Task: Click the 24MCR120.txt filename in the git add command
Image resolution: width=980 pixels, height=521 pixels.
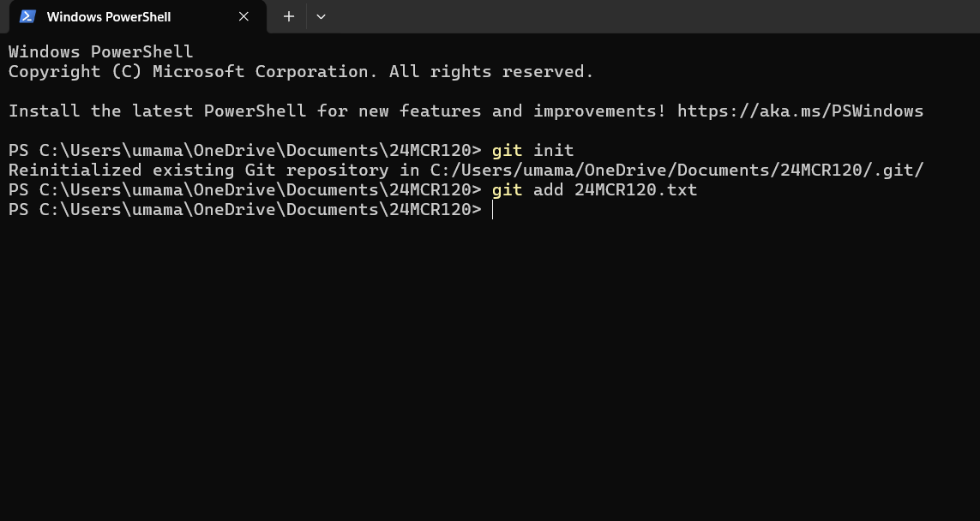Action: 635,190
